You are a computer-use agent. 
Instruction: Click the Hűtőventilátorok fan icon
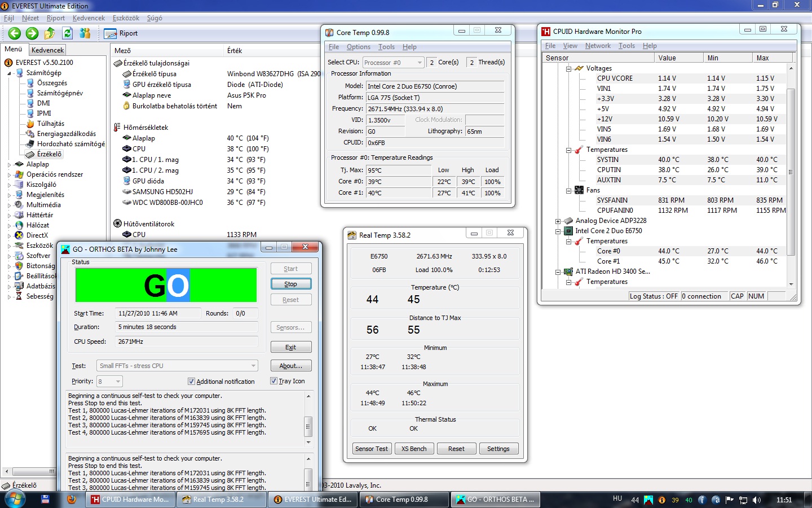point(118,224)
